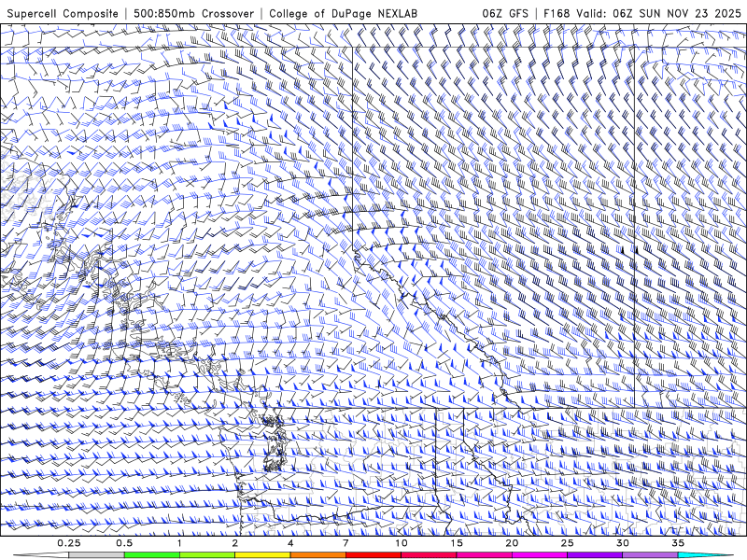Click the colorbar label reading 4
The height and width of the screenshot is (560, 747).
tap(290, 543)
